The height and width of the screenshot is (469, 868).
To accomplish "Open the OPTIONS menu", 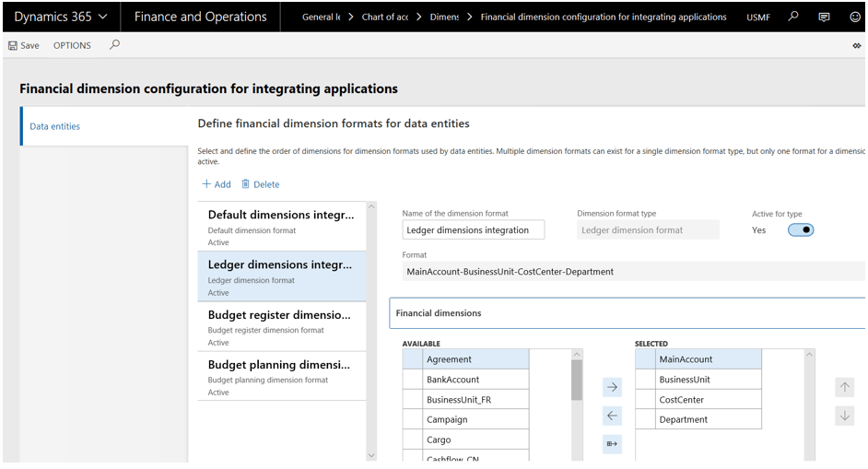I will point(72,45).
